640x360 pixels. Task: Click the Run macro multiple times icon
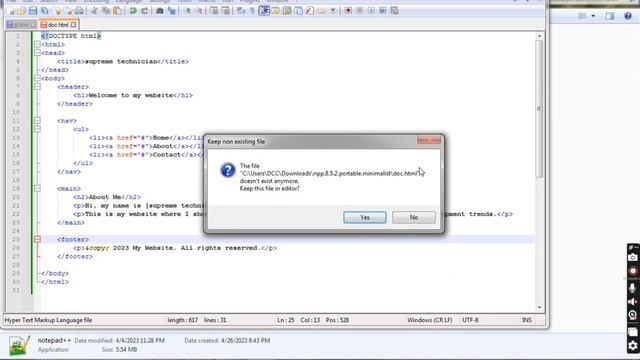click(x=382, y=11)
